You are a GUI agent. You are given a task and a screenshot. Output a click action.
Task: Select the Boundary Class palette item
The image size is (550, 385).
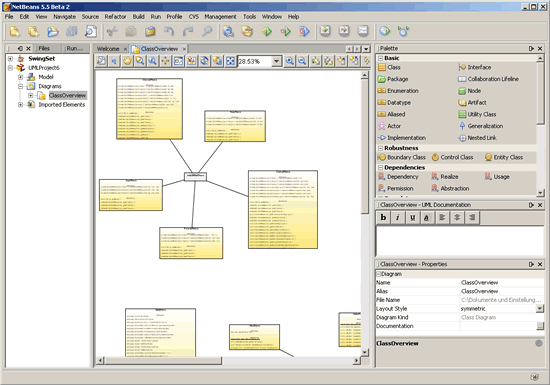[402, 157]
